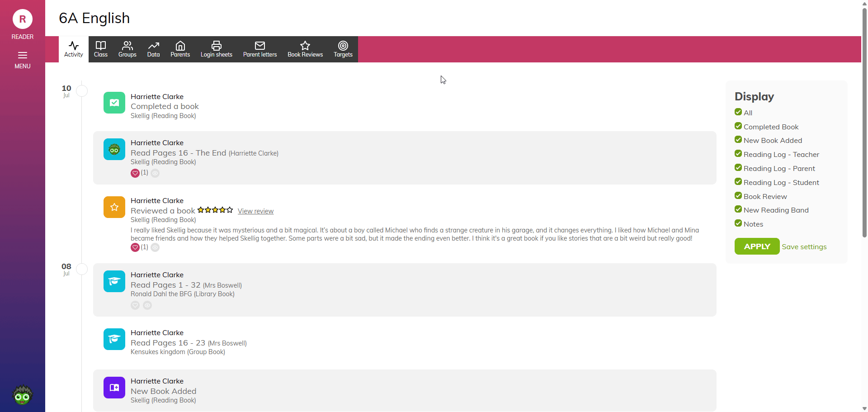Click the Save settings link
The width and height of the screenshot is (868, 412).
804,247
